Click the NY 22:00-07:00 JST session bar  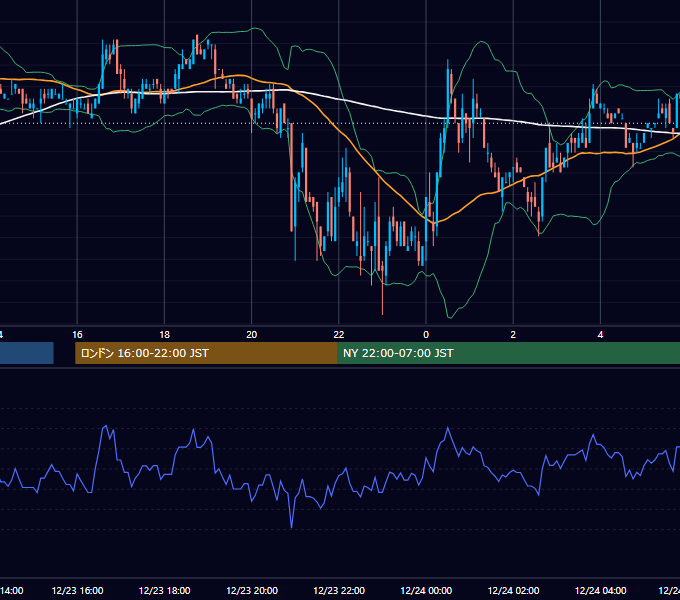[508, 353]
